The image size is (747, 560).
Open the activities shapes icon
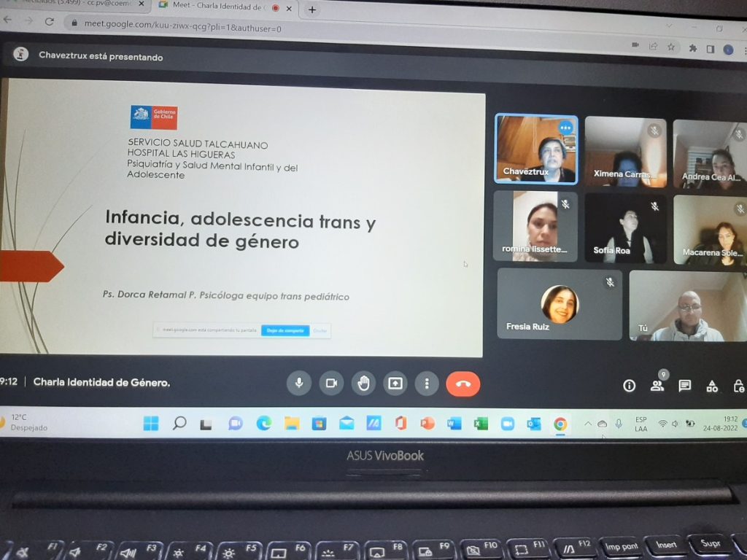[x=712, y=386]
